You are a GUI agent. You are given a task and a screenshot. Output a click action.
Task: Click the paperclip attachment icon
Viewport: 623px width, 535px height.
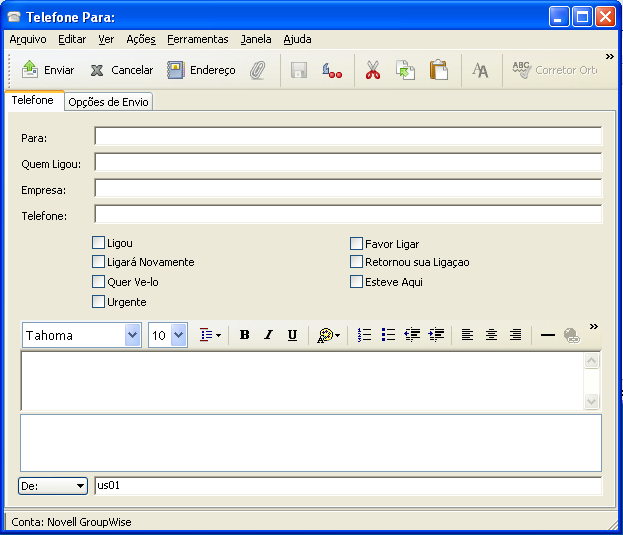coord(257,70)
